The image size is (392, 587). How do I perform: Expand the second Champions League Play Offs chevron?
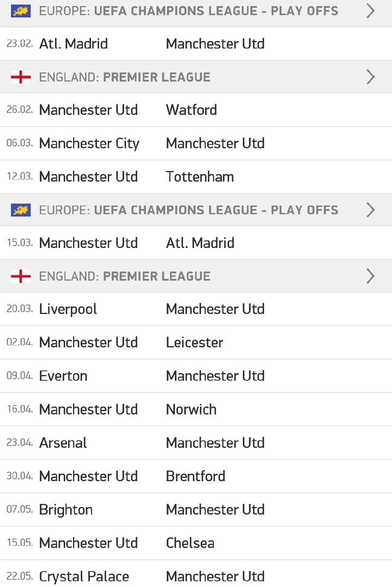point(370,210)
